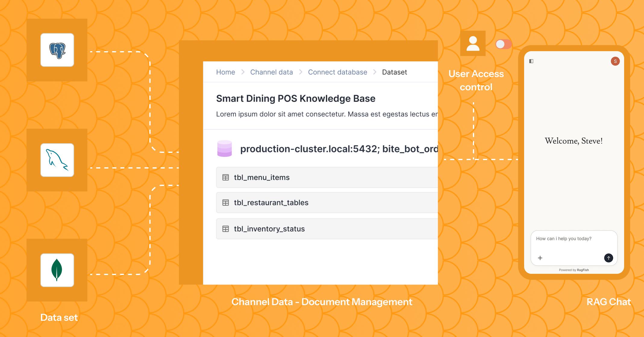
Task: Send message with the arrow button
Action: (608, 258)
